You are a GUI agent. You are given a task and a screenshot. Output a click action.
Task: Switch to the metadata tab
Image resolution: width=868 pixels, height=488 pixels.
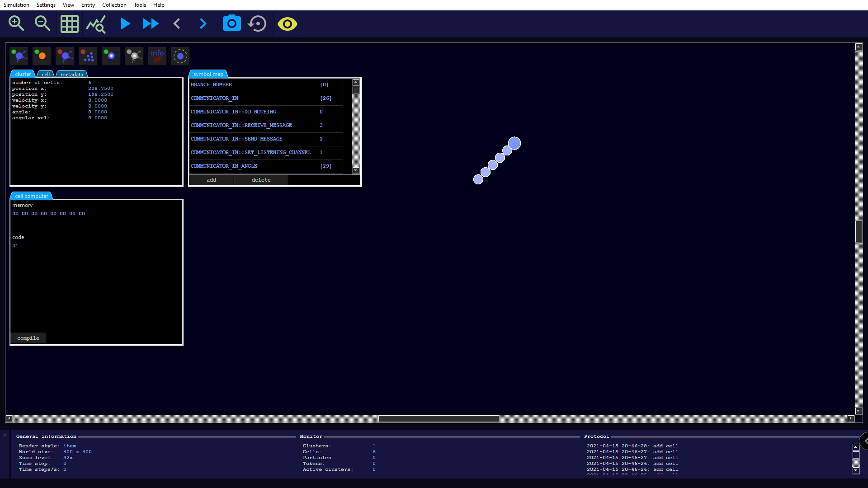pyautogui.click(x=71, y=75)
